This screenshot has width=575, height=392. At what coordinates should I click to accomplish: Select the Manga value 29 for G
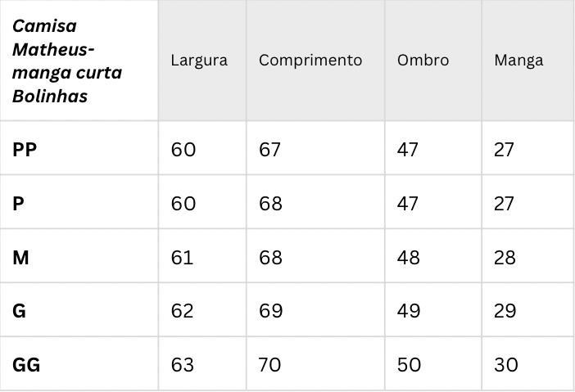tap(505, 311)
